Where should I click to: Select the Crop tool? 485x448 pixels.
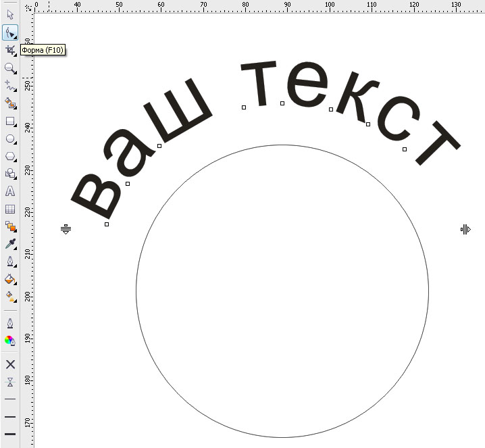pyautogui.click(x=10, y=51)
